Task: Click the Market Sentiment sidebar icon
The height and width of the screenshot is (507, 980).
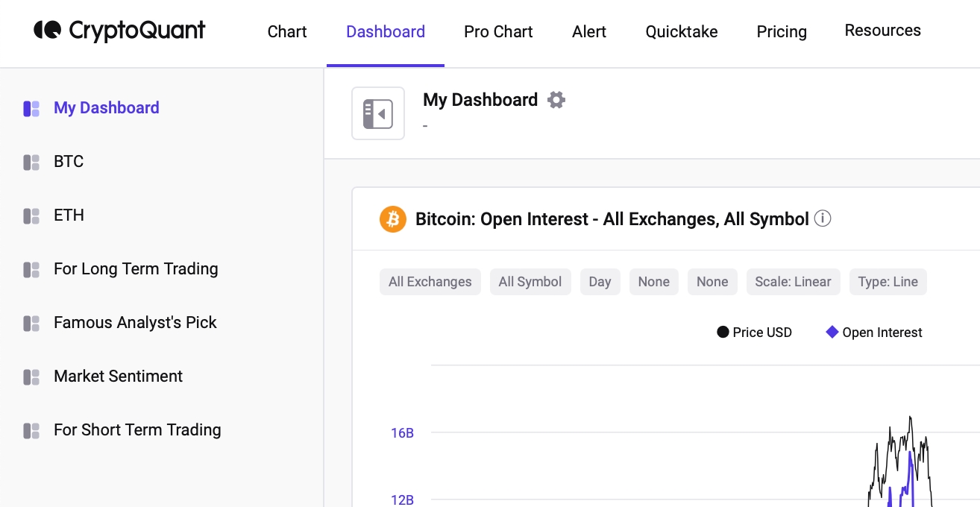Action: point(31,377)
